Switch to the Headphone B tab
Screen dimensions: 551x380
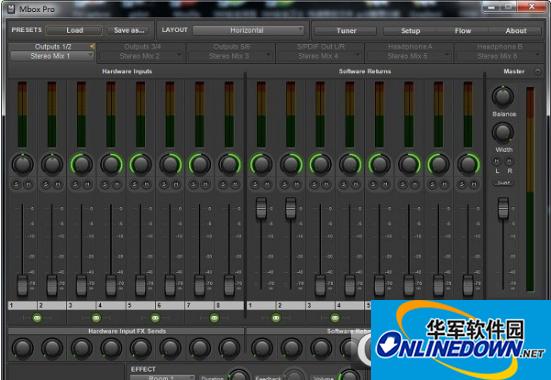(x=499, y=46)
